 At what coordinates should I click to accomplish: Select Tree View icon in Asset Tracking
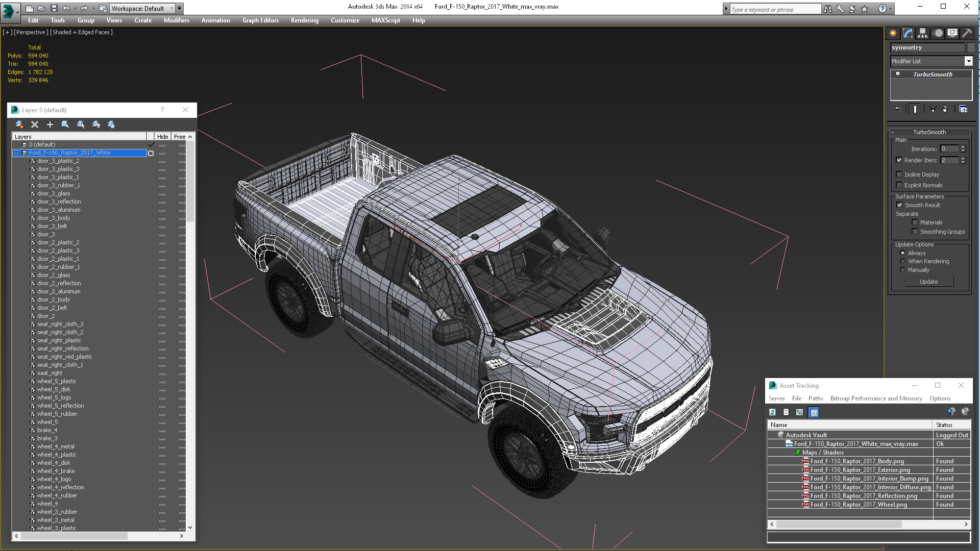(800, 412)
